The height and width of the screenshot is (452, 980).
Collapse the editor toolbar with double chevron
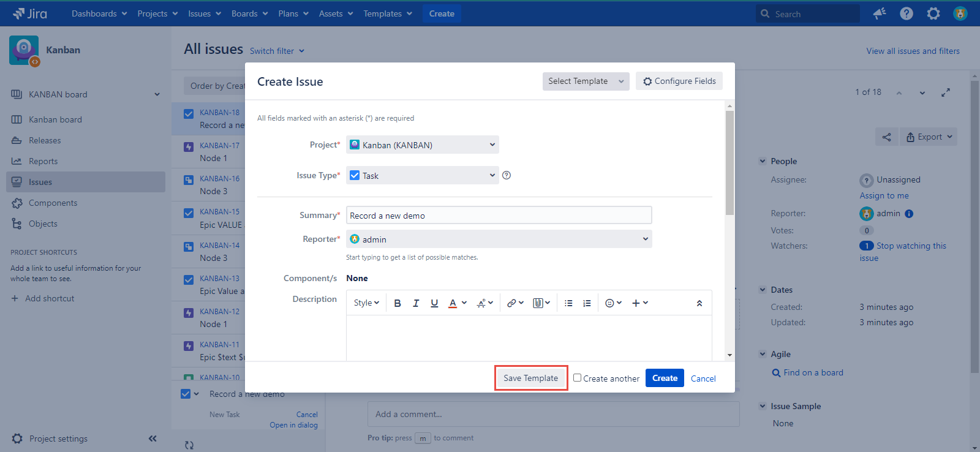tap(699, 303)
